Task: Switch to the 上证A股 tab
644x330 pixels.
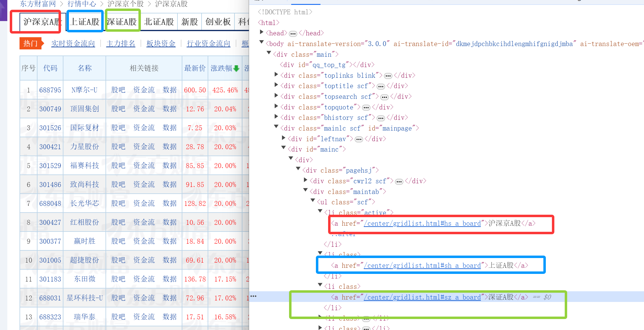Action: coord(85,22)
